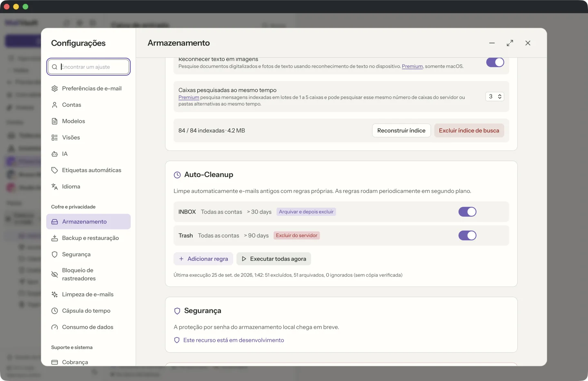The width and height of the screenshot is (588, 381).
Task: Click the Reconstruir índice button
Action: click(x=401, y=130)
